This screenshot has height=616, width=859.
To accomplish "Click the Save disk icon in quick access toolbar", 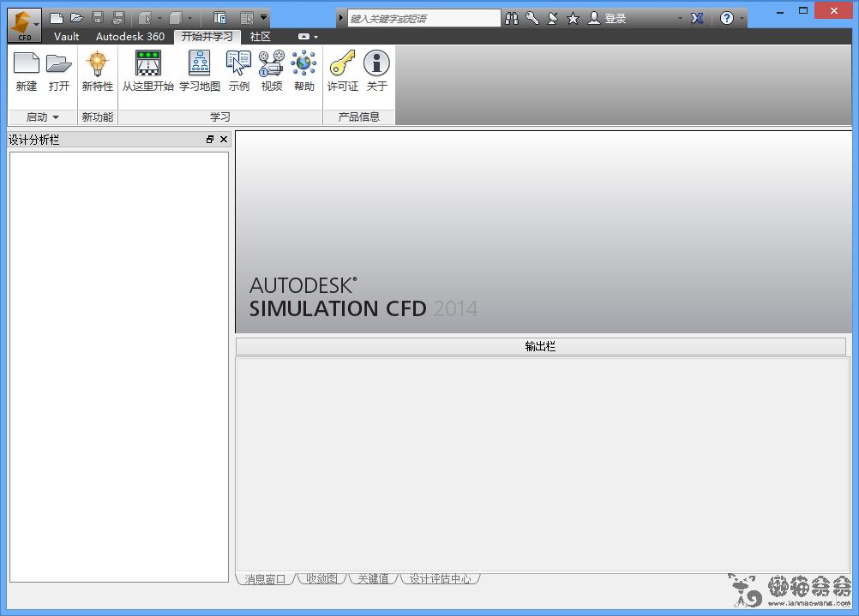I will (x=98, y=18).
